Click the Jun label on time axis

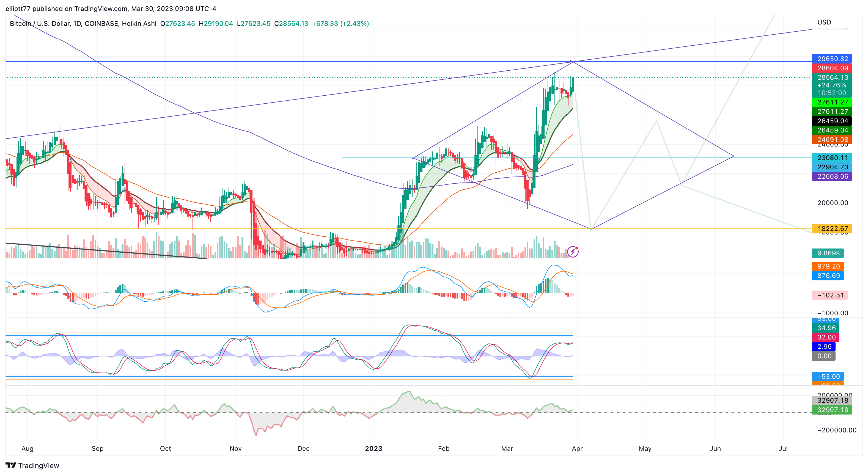715,449
